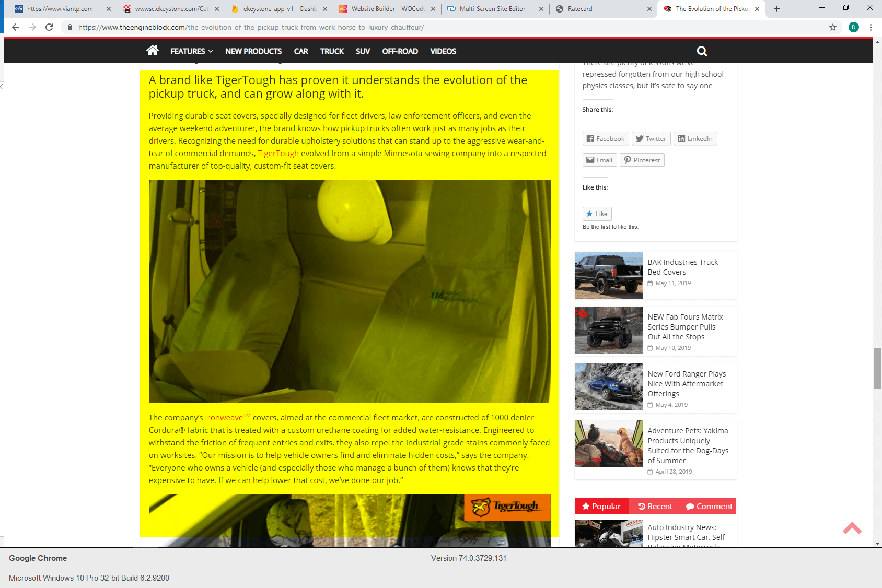This screenshot has height=588, width=882.
Task: Click the TigerTough logo image
Action: [x=507, y=507]
